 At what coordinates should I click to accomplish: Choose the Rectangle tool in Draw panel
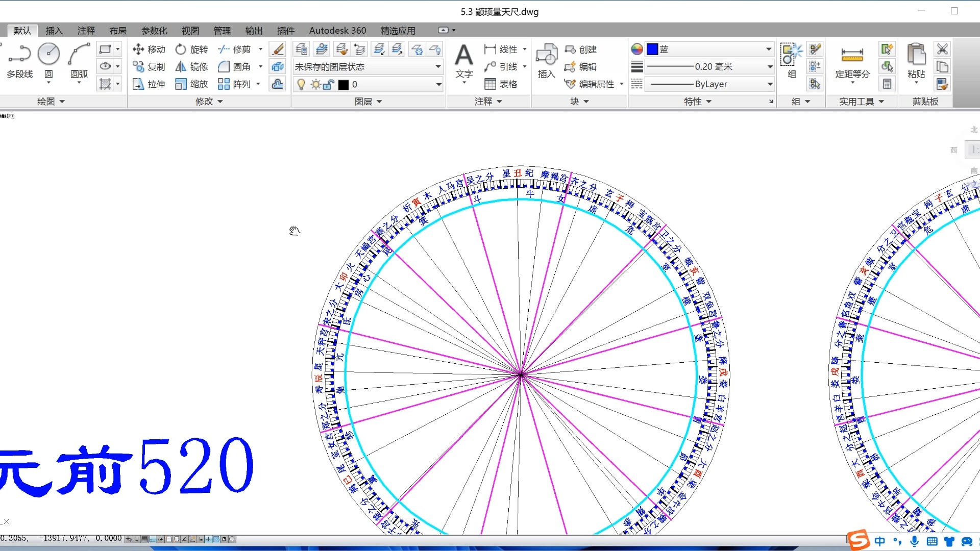(x=105, y=49)
